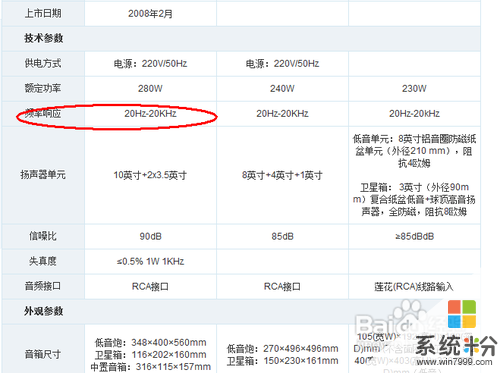Select the 卫星箱：116×202×160mm dimension line
The image size is (500, 373).
151,355
